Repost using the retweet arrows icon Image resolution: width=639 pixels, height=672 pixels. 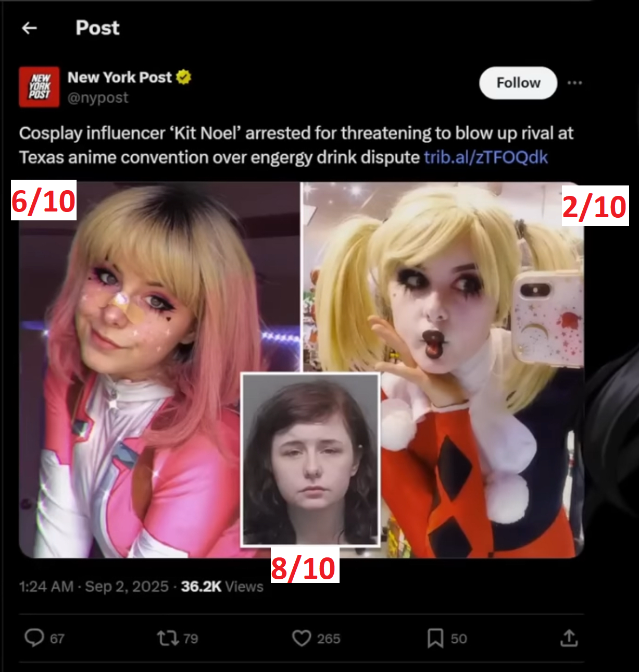(168, 638)
